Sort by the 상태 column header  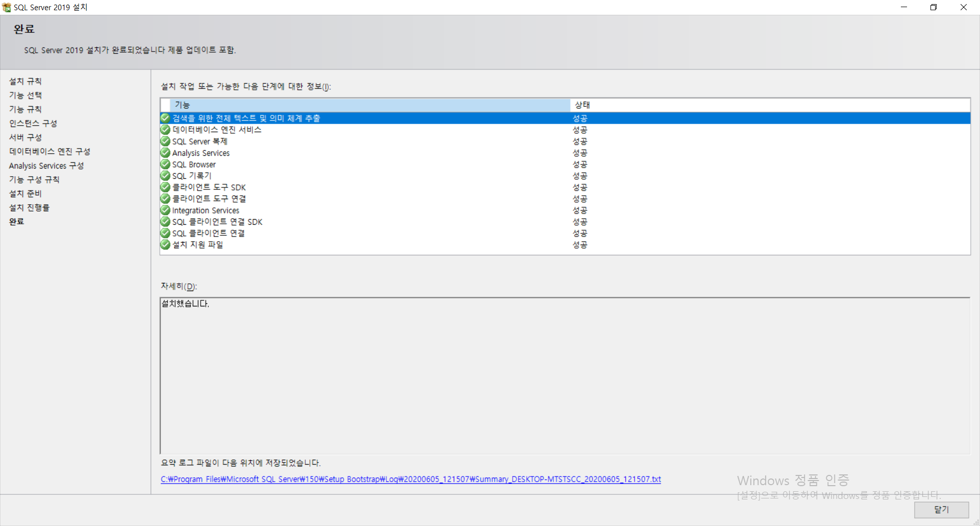770,105
